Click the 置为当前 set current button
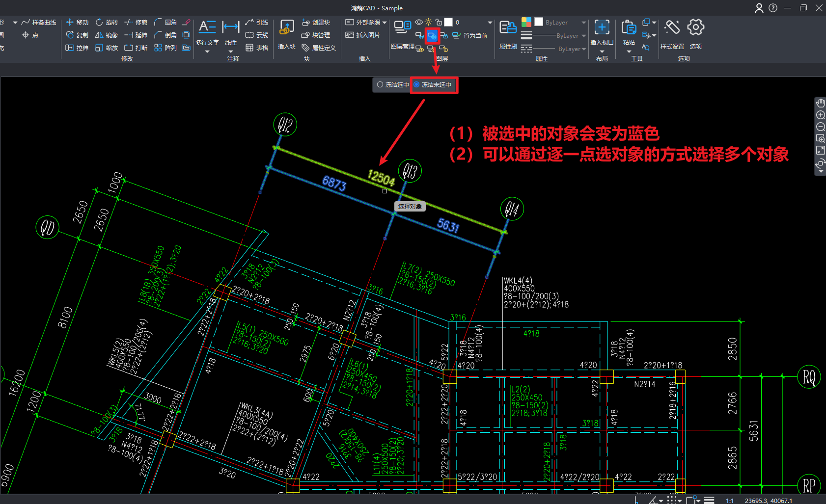The height and width of the screenshot is (504, 826). pyautogui.click(x=470, y=35)
